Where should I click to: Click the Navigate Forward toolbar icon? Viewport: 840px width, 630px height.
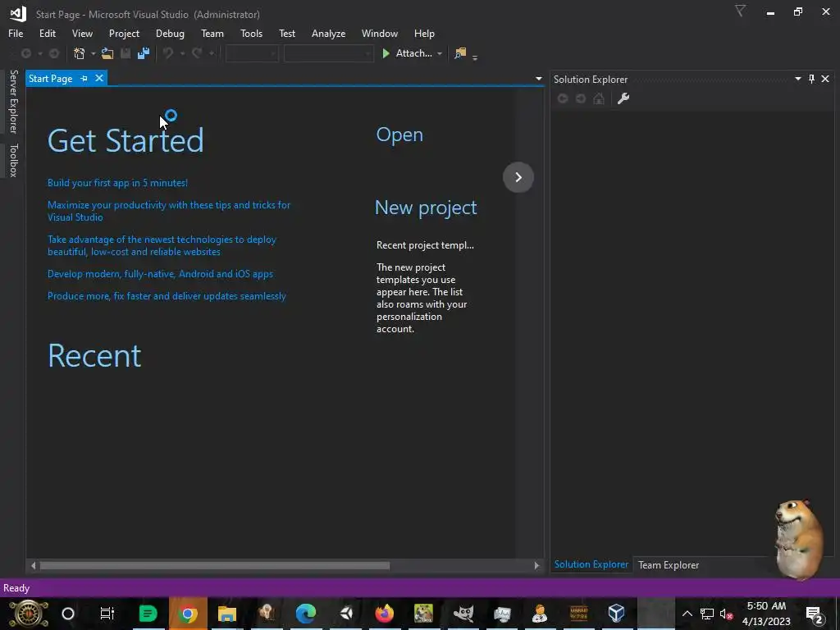[x=54, y=53]
